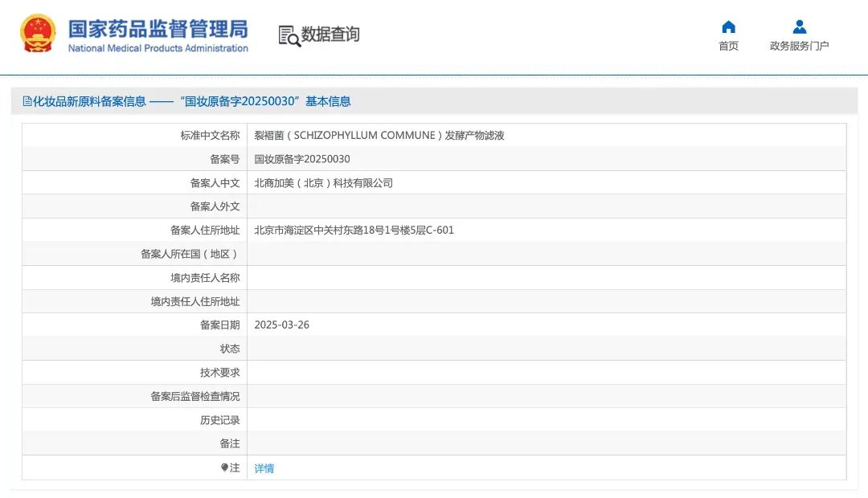Click the 备案后监督检查情况 label
868x498 pixels.
click(x=194, y=396)
